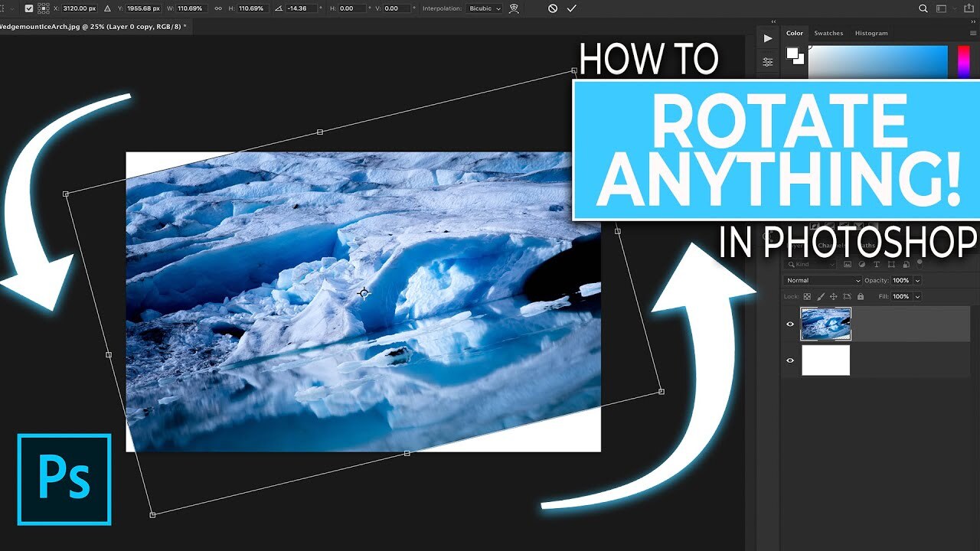This screenshot has width=980, height=551.
Task: Click the Opacity value field
Action: (x=901, y=281)
